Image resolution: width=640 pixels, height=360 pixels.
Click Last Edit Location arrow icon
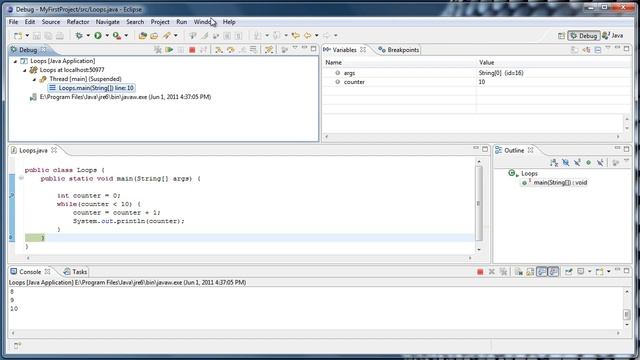pos(296,36)
